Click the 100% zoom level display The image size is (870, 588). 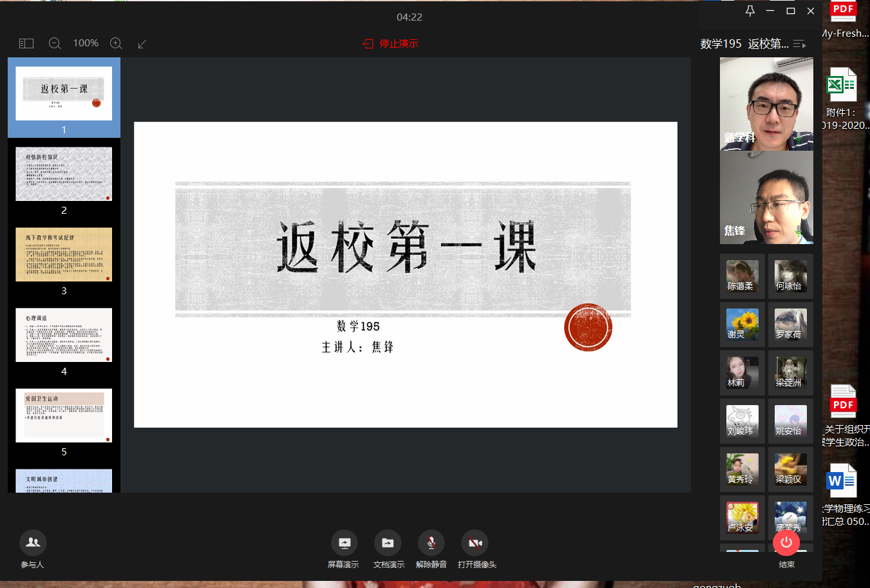click(x=86, y=44)
